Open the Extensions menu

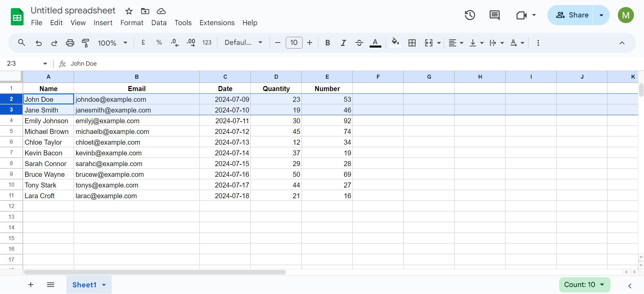[x=217, y=23]
